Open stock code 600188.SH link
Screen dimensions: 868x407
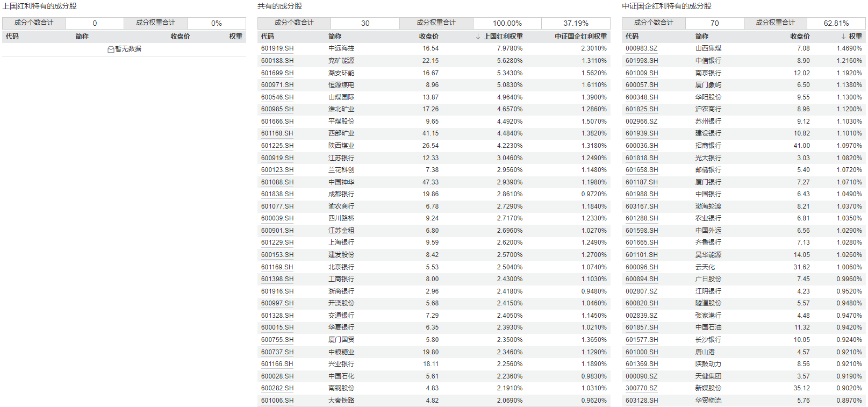click(277, 61)
